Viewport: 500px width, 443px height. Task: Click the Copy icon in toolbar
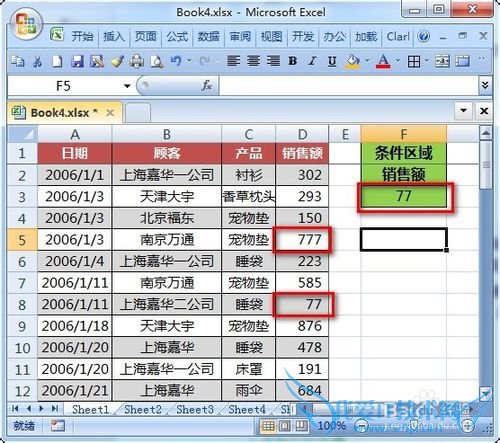click(17, 61)
